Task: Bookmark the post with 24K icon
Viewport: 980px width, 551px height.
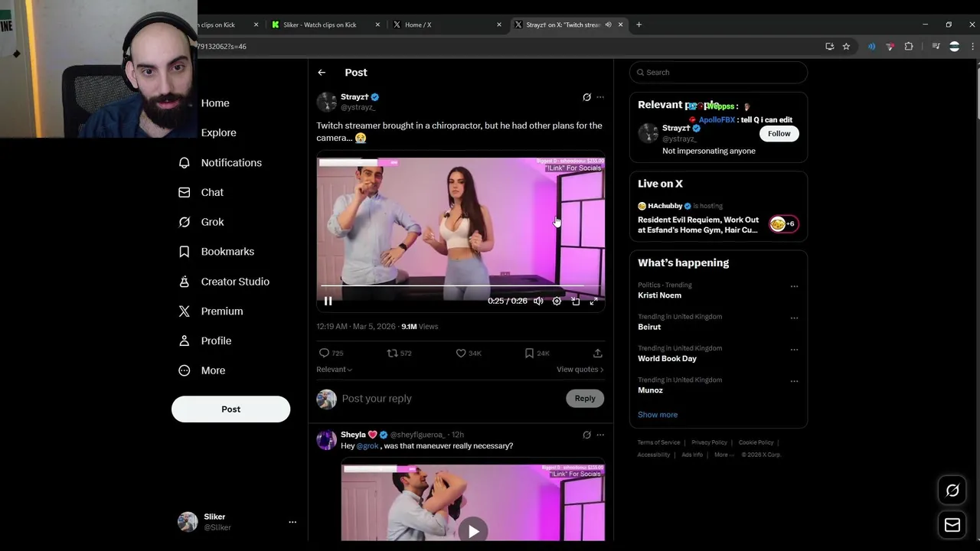Action: point(529,354)
